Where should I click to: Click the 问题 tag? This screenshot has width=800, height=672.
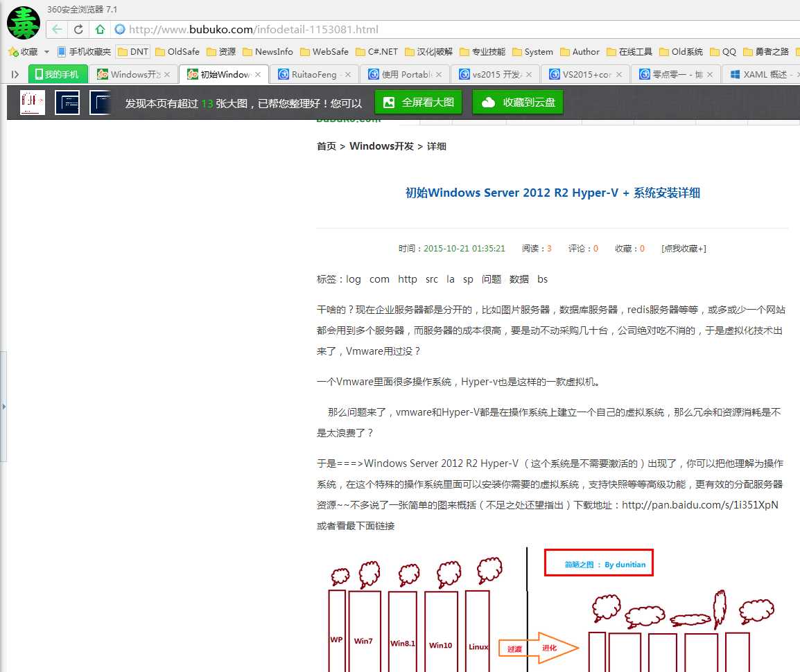click(x=492, y=279)
